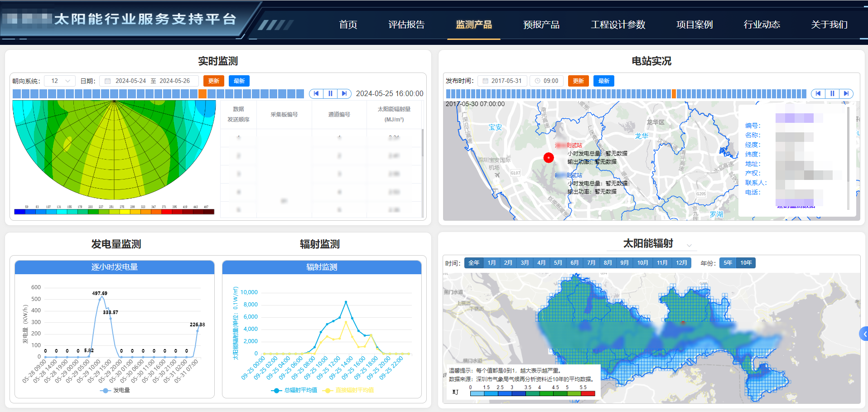Select 8月 month filter

pos(608,263)
